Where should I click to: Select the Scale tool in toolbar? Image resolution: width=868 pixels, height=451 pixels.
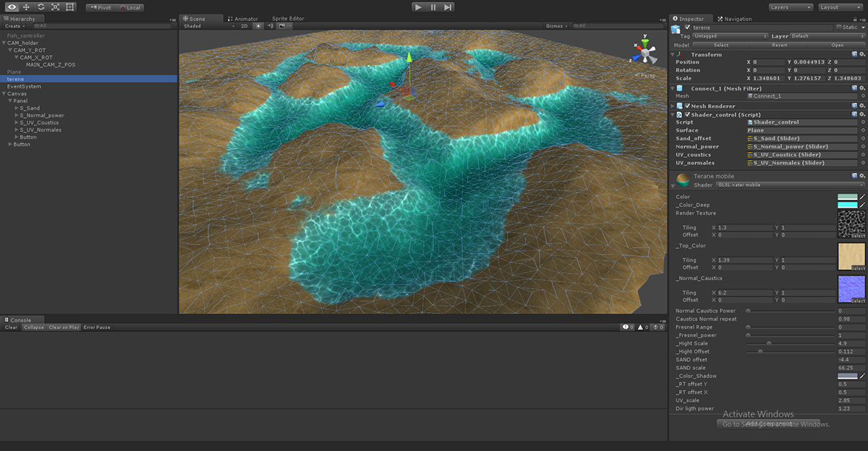click(55, 7)
